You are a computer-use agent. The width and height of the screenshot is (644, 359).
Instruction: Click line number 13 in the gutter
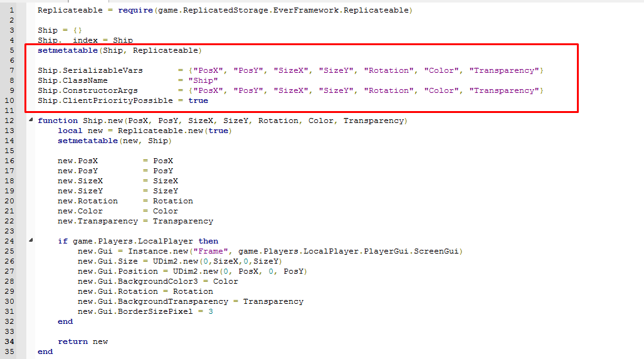12,131
